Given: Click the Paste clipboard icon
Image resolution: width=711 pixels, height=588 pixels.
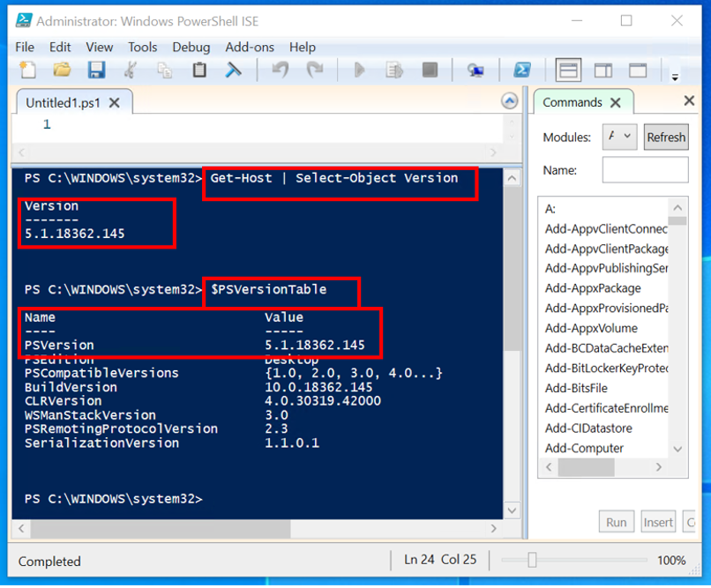Looking at the screenshot, I should point(199,71).
